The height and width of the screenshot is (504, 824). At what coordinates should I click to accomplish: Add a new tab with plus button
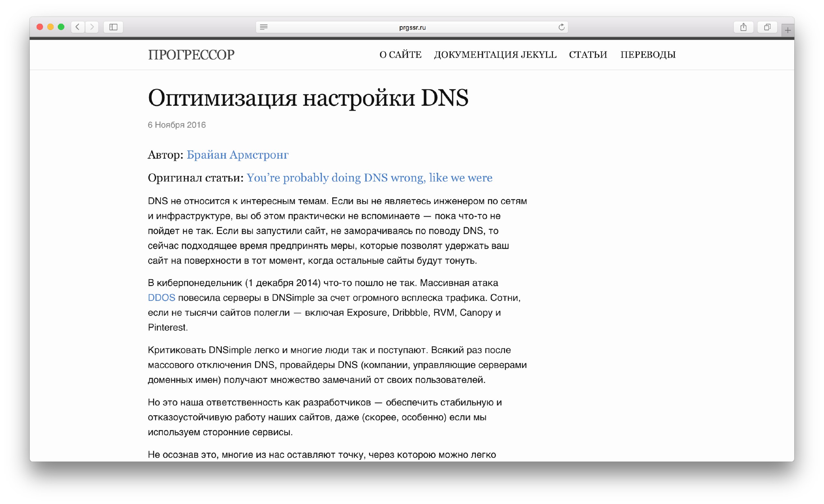(788, 31)
